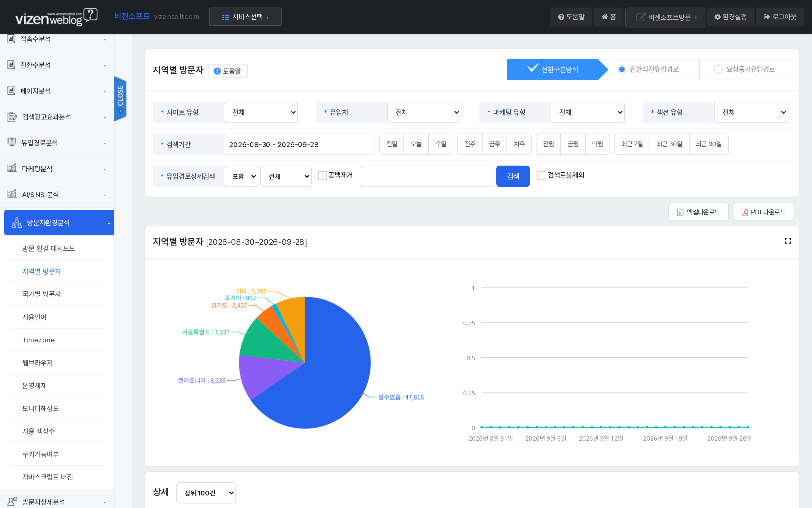Click the 마케팅분석 graph icon
The width and height of the screenshot is (812, 508).
12,168
